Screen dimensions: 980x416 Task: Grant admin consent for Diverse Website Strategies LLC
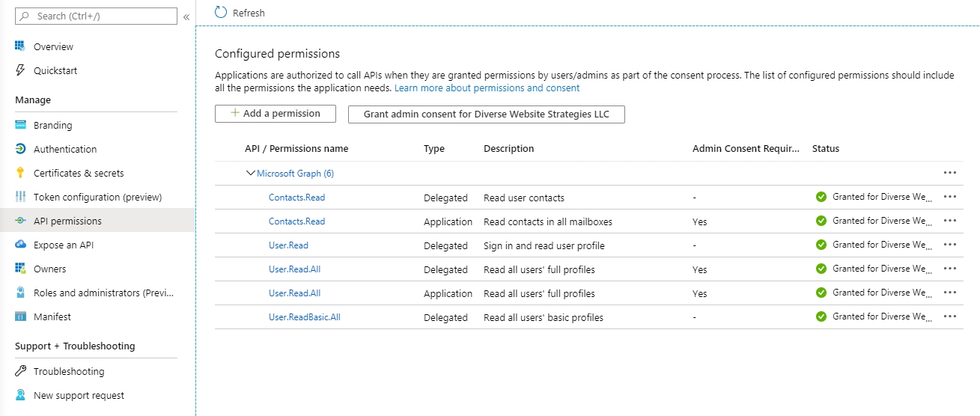pyautogui.click(x=486, y=114)
